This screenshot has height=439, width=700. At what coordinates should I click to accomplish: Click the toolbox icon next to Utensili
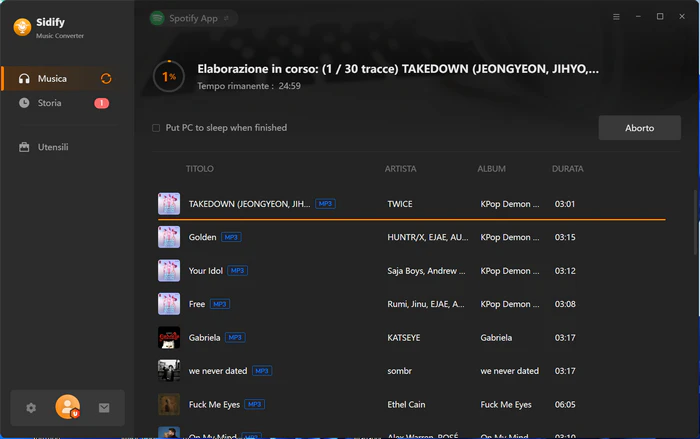pos(24,147)
